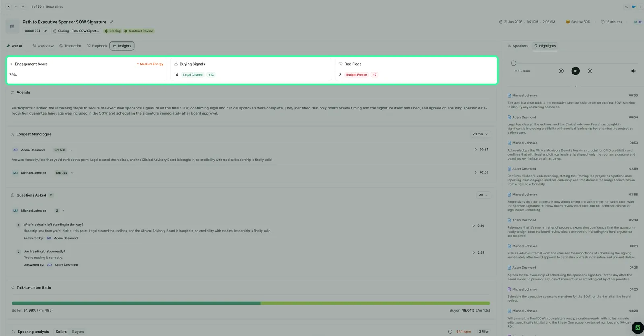Play Adam Desmond's monologue at 00:54

[x=481, y=150]
